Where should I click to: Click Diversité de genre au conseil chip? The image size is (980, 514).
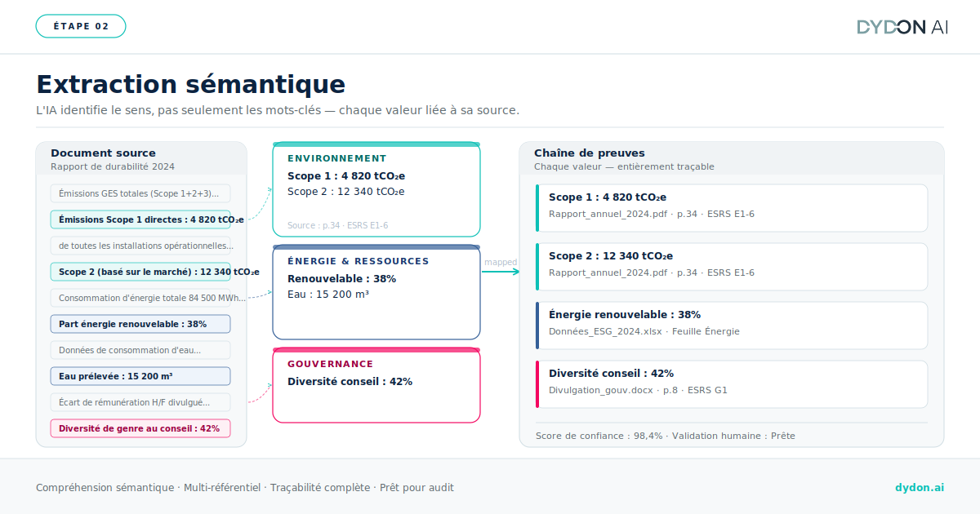pyautogui.click(x=140, y=428)
